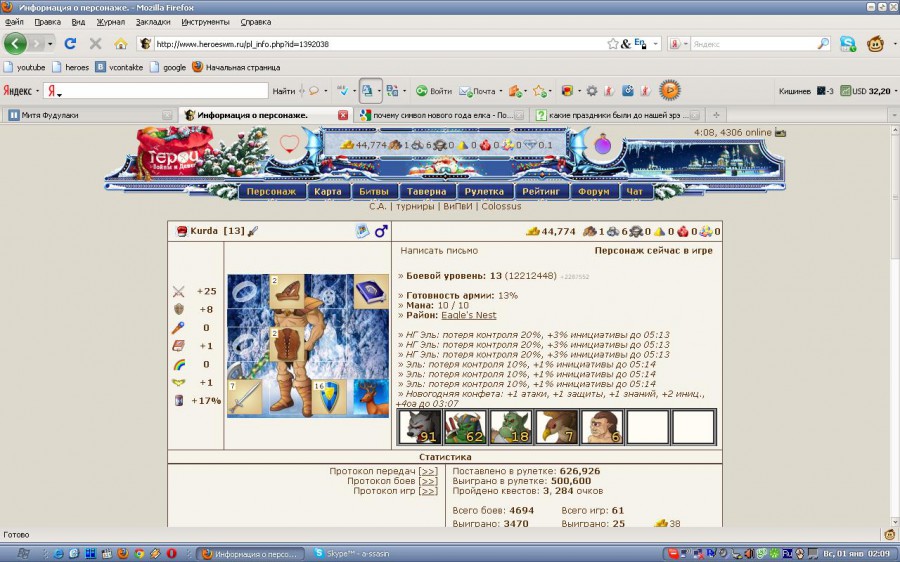Screen dimensions: 900x562
Task: Bookmark page with the star icon
Action: point(613,44)
